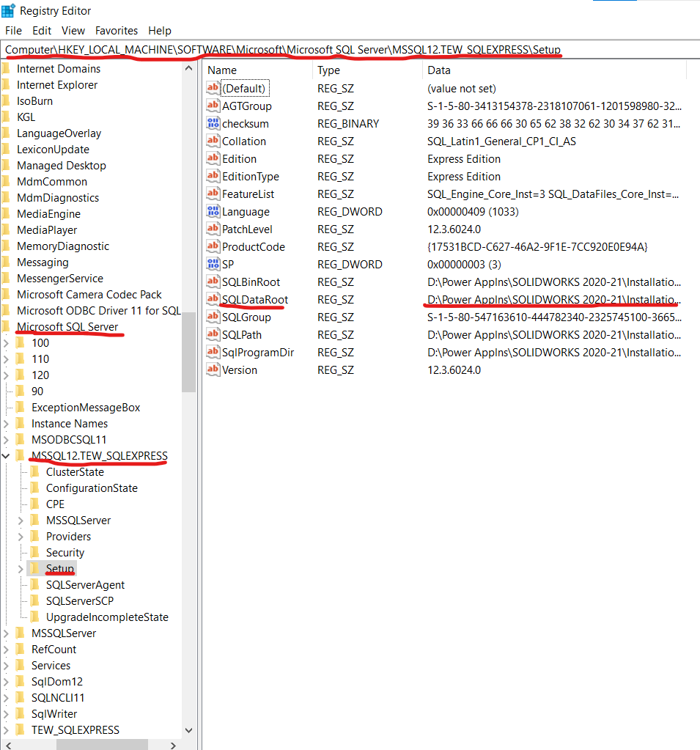Viewport: 700px width, 750px height.
Task: Select the SQLDataRoot value icon
Action: click(x=213, y=299)
